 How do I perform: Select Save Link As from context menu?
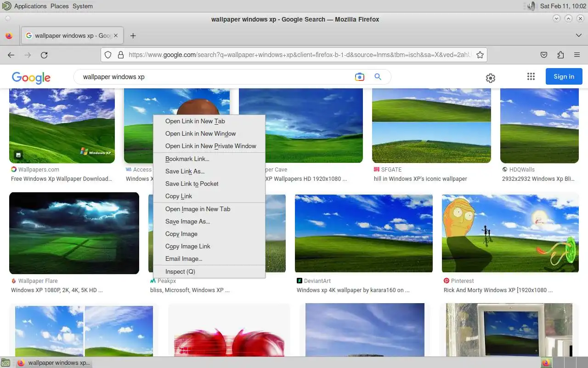(209, 171)
